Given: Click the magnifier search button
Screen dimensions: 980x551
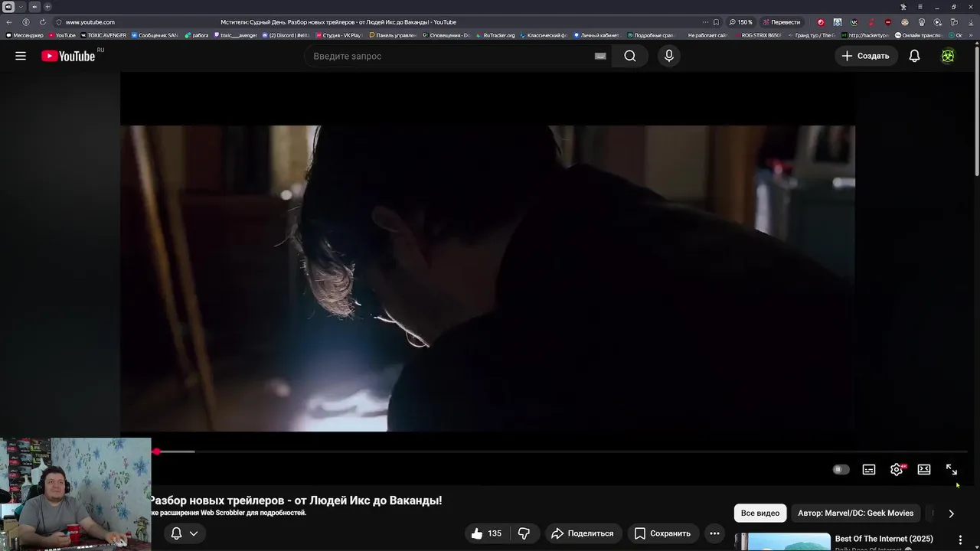Looking at the screenshot, I should 630,56.
